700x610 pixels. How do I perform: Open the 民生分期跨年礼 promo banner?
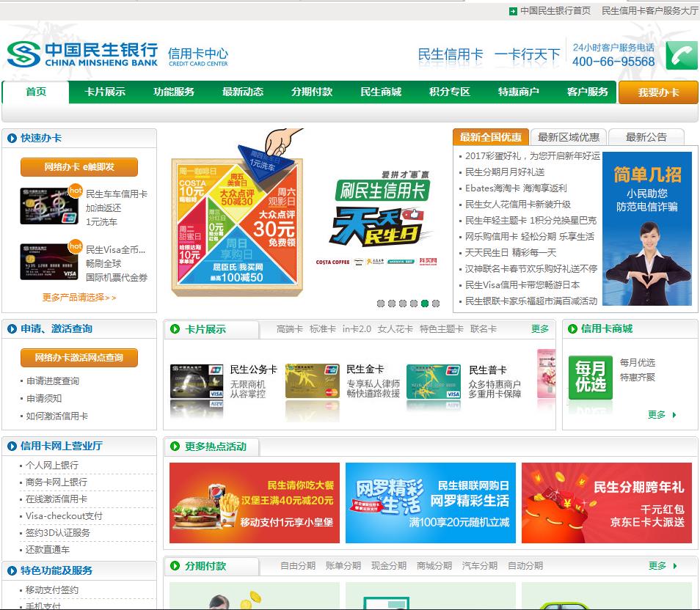click(607, 503)
